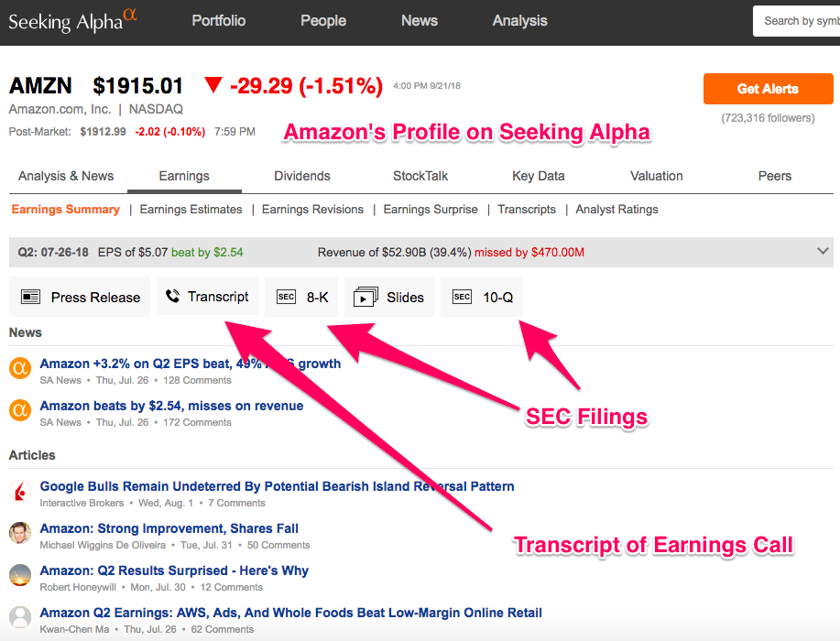Click author name Kwan-Chen Ma
Screen dimensions: 840x641
point(74,629)
